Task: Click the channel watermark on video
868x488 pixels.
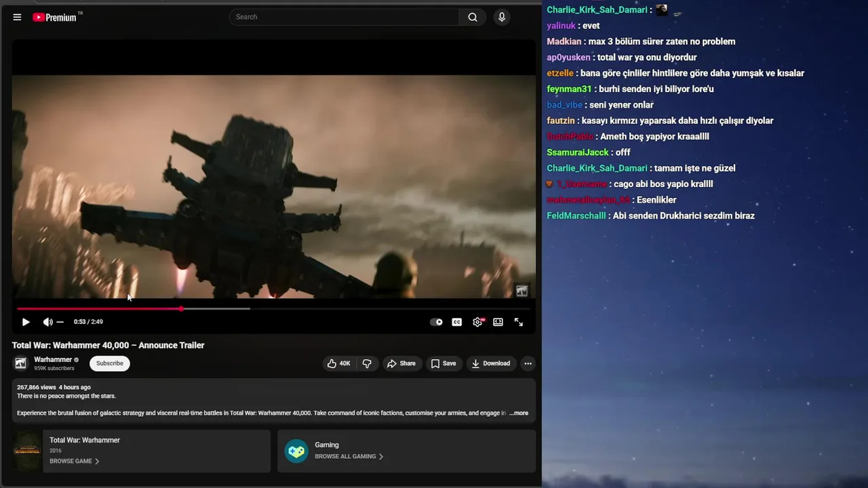Action: [x=521, y=291]
